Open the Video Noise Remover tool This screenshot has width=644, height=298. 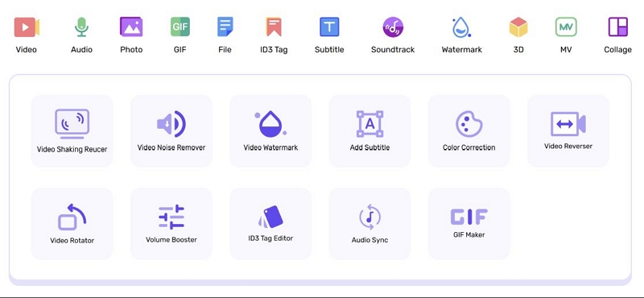171,131
